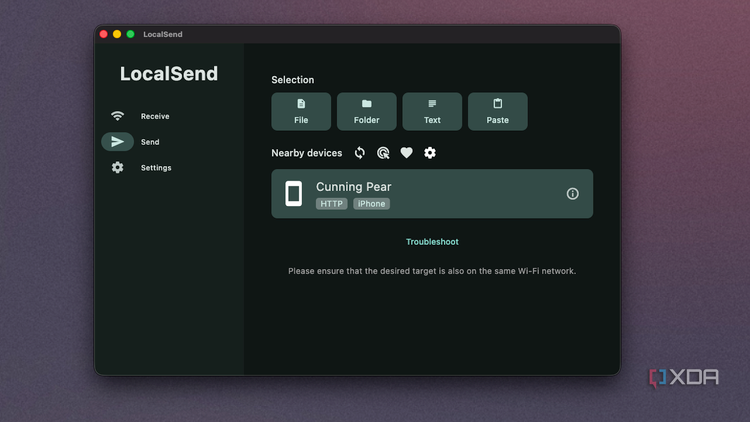
Task: Choose Text as selection type
Action: (432, 111)
